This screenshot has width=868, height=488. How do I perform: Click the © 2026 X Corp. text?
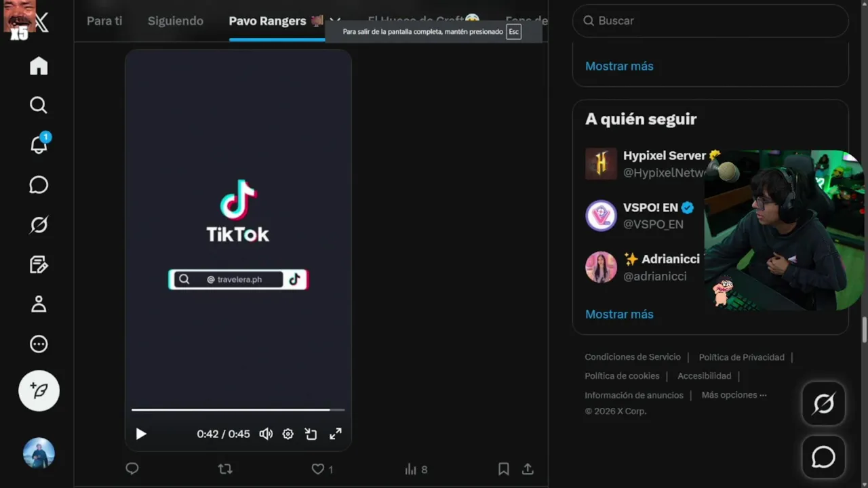[x=616, y=411]
